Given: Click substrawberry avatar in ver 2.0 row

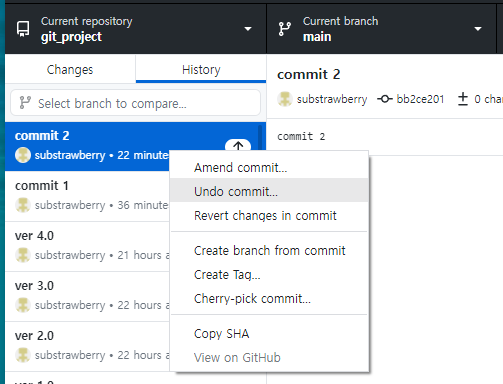Looking at the screenshot, I should pyautogui.click(x=23, y=355).
